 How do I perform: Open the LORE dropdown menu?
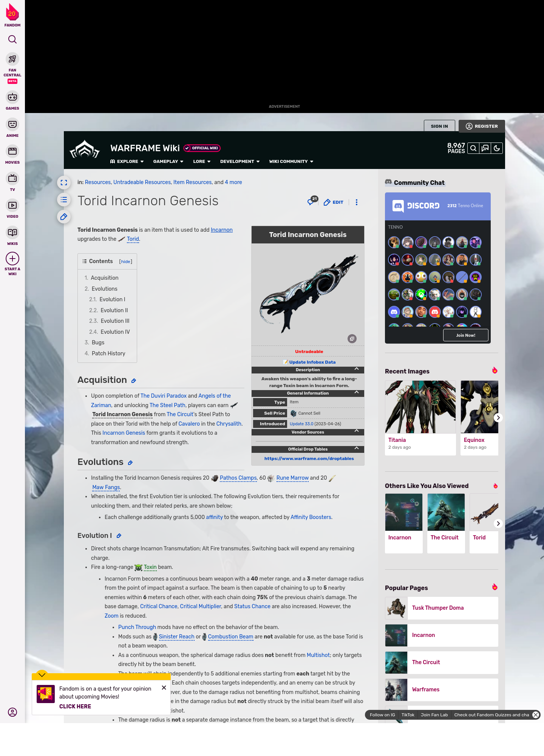point(202,161)
